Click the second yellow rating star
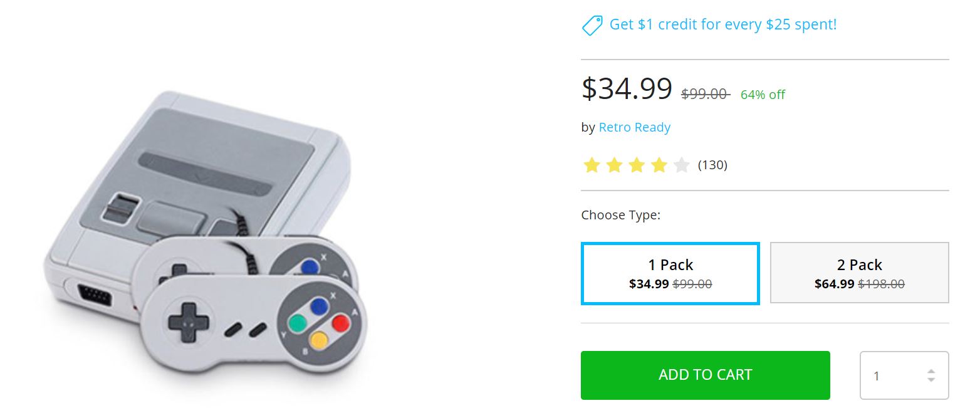980x413 pixels. point(614,165)
